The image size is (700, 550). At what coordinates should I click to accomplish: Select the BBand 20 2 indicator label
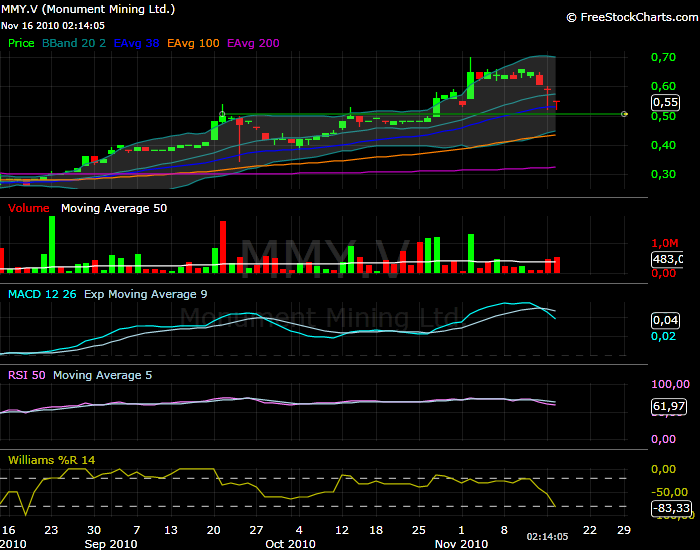click(x=74, y=43)
